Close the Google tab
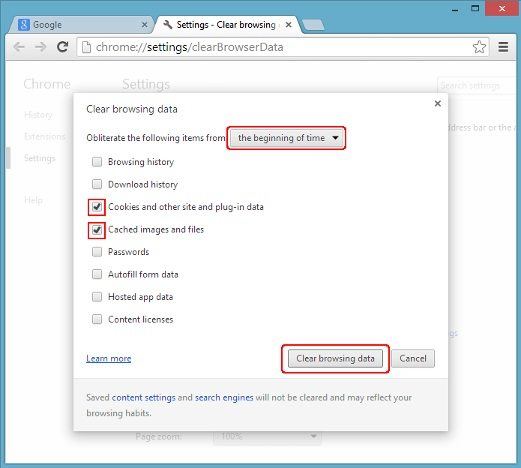 pos(144,25)
